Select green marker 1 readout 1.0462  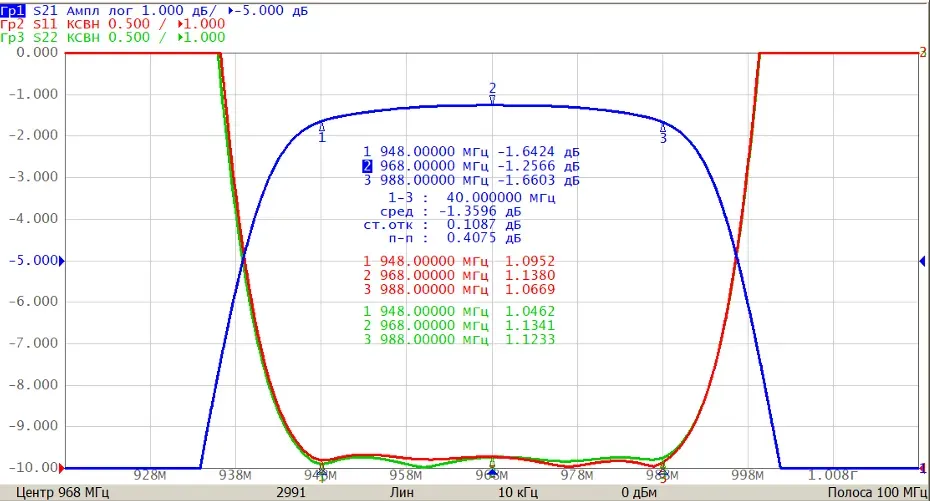459,311
